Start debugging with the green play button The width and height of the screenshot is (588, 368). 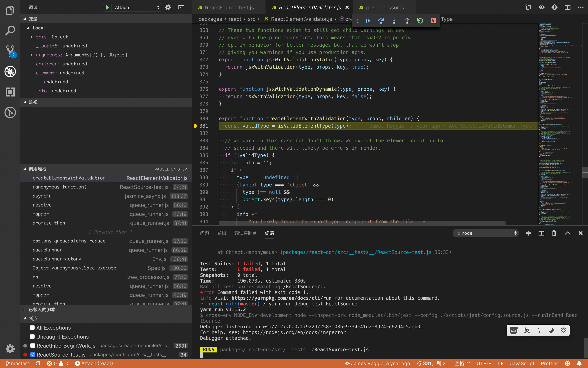coord(107,7)
